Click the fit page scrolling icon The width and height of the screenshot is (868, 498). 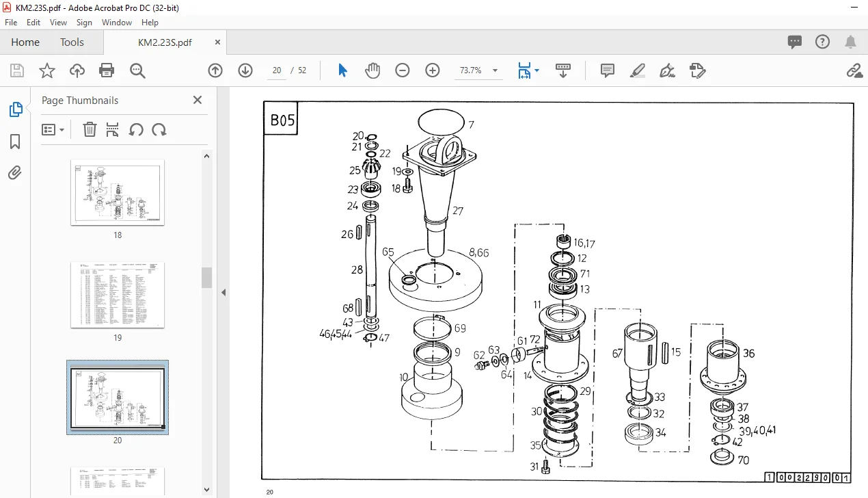coord(524,70)
